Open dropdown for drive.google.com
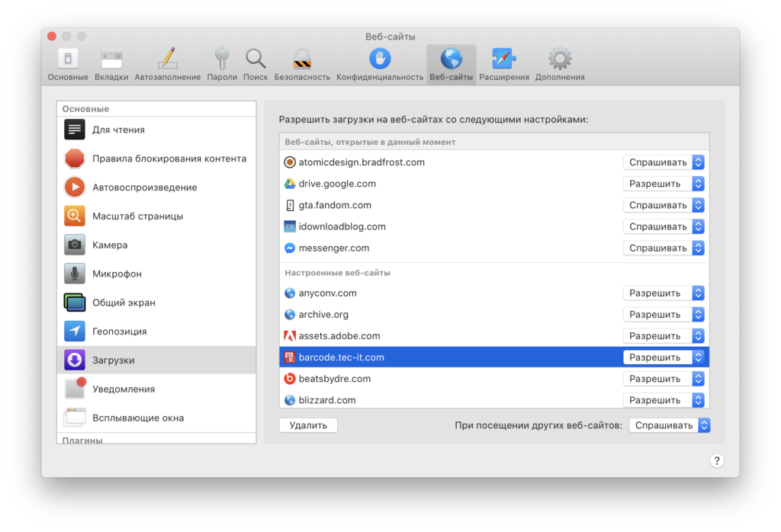This screenshot has width=781, height=532. (664, 184)
